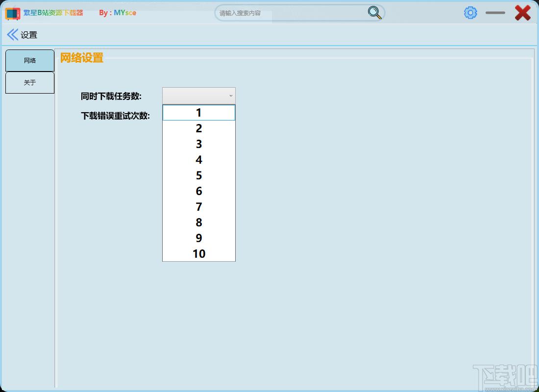Image resolution: width=539 pixels, height=392 pixels.
Task: Choose 6 from the dropdown list
Action: [198, 191]
